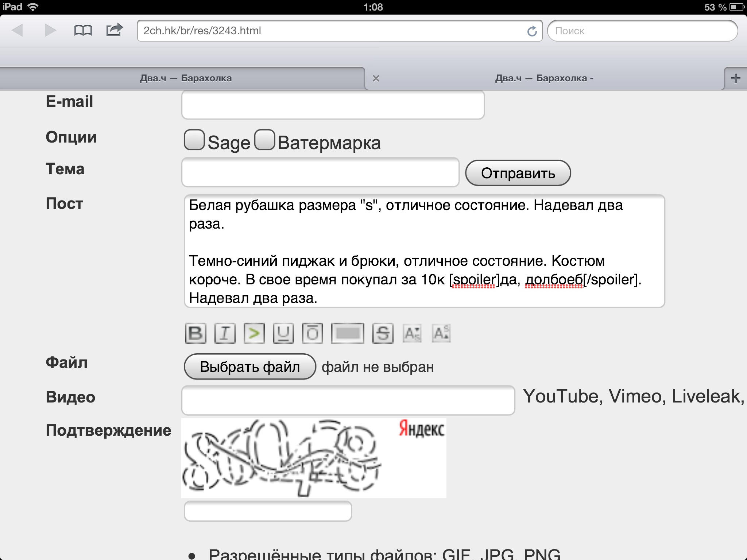Apply underline formatting button
This screenshot has height=560, width=747.
point(283,333)
